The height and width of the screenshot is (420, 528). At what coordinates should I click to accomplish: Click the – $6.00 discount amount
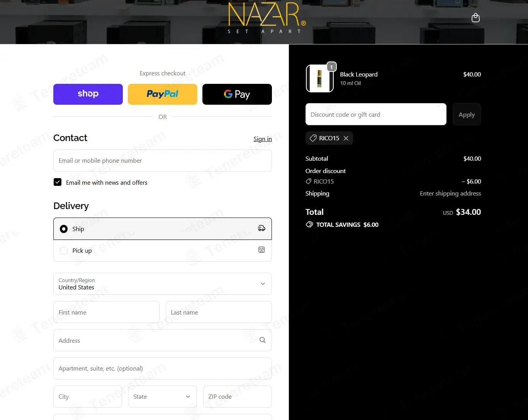pyautogui.click(x=472, y=181)
